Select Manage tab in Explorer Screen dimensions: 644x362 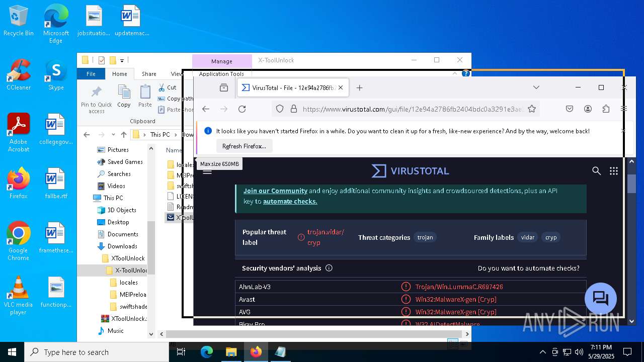pos(222,61)
